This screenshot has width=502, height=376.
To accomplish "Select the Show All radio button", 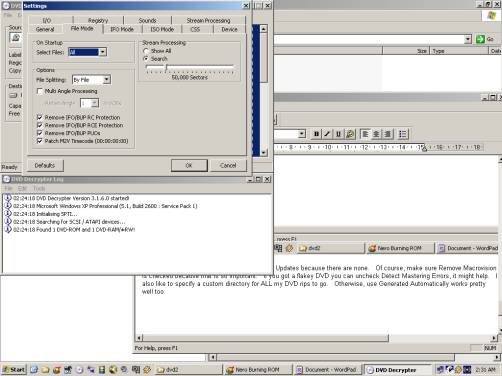I will [x=146, y=51].
